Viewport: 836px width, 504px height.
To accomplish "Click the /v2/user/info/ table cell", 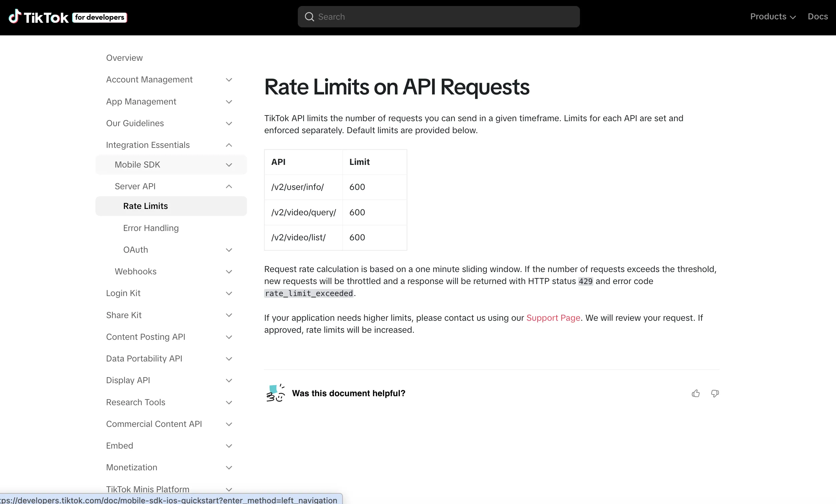I will [x=303, y=187].
